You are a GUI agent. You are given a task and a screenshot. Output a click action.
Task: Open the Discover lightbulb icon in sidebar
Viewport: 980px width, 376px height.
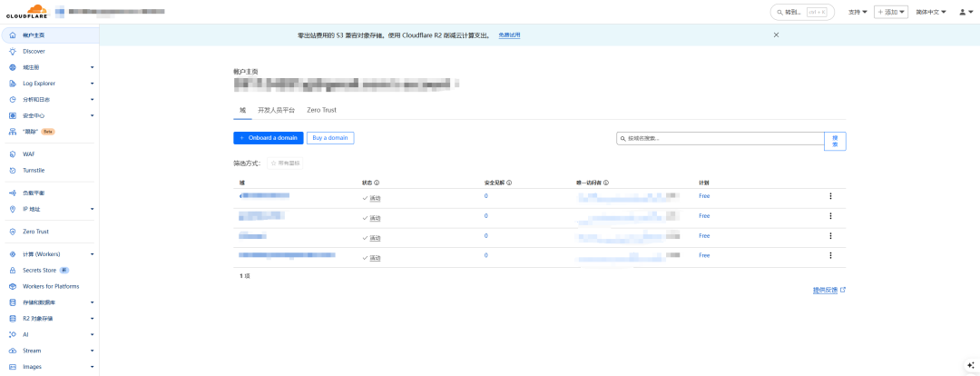13,51
